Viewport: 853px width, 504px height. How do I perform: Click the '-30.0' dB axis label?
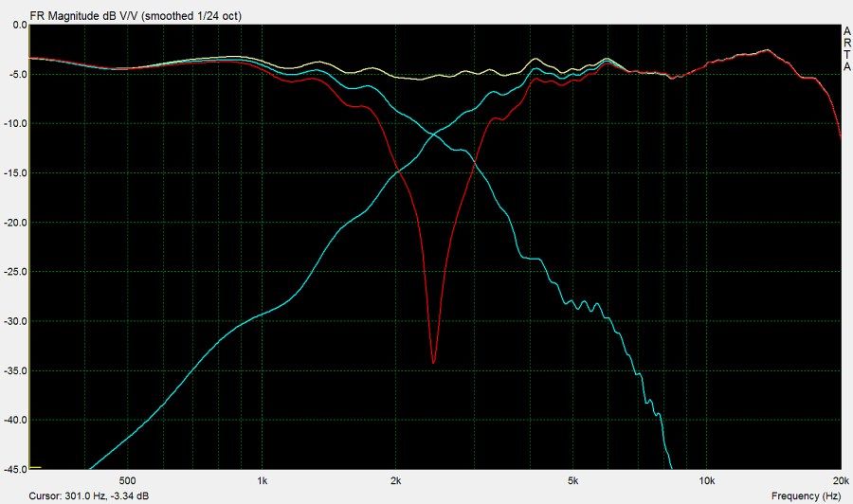pos(16,321)
